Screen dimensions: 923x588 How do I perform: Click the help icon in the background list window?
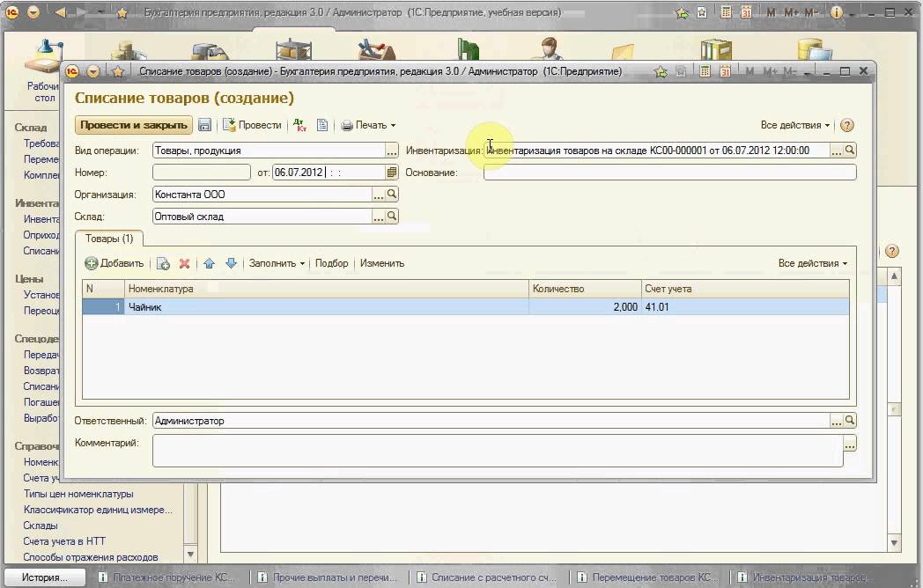pyautogui.click(x=892, y=252)
